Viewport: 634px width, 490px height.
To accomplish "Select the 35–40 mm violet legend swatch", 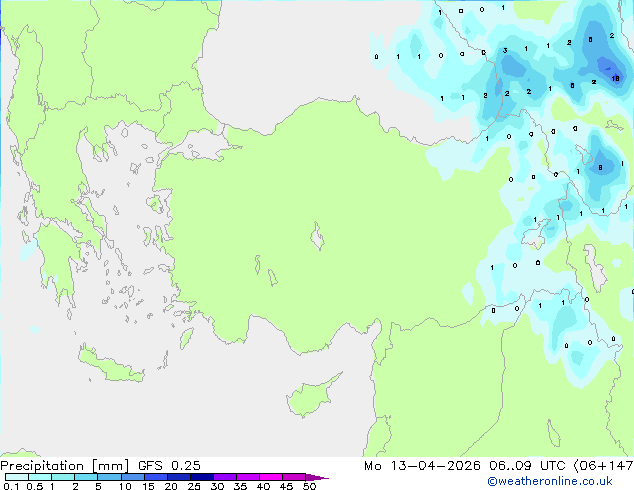I will 248,477.
